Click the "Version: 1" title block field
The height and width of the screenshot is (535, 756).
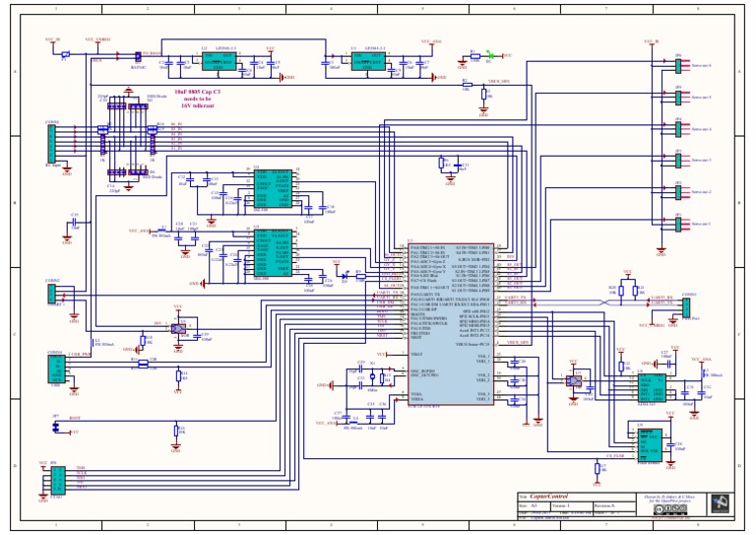[572, 505]
